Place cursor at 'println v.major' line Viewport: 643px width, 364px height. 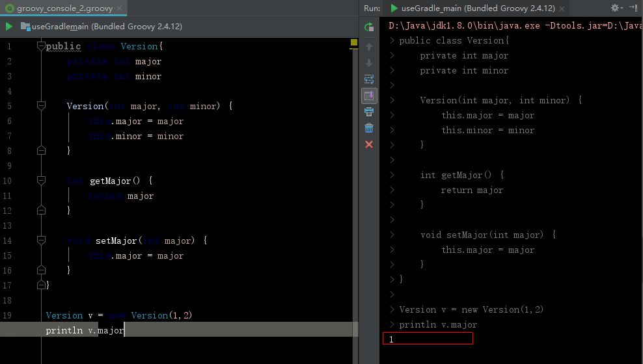tap(179, 330)
